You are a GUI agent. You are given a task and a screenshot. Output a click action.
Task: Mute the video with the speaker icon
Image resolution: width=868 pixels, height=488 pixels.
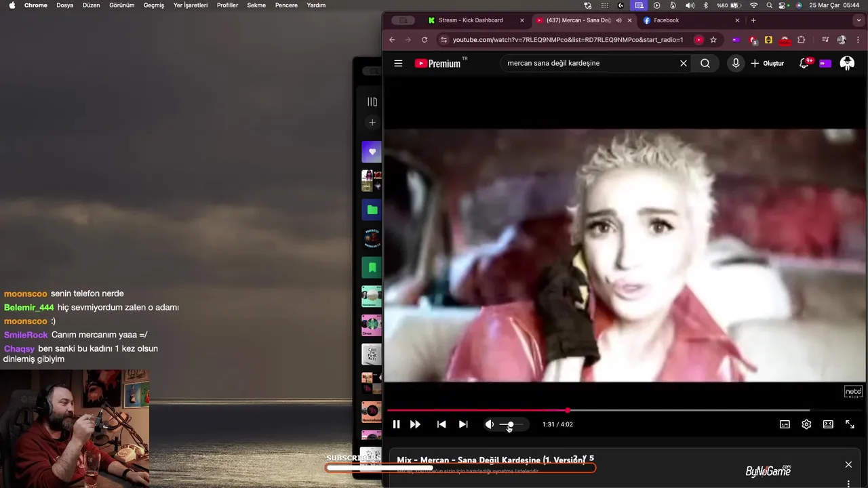click(490, 424)
